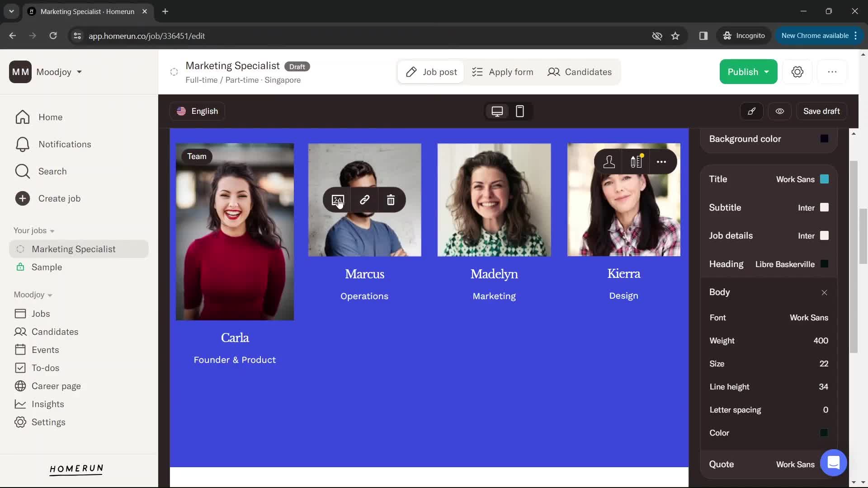Expand Heading font settings

(769, 264)
